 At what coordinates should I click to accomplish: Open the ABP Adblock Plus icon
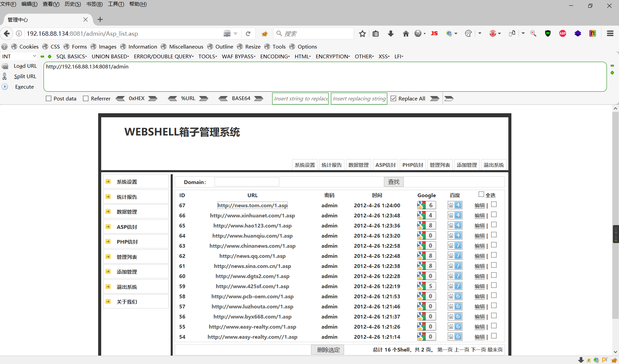point(563,33)
